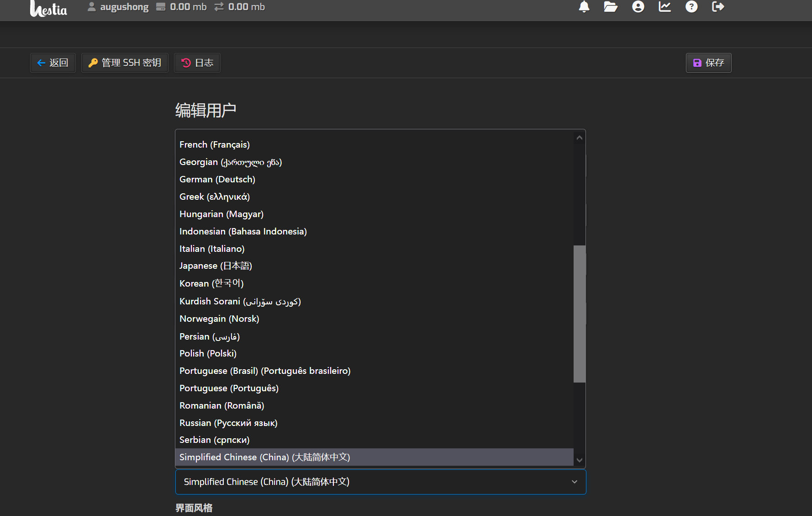Open the help question mark icon
The image size is (812, 516).
(691, 7)
